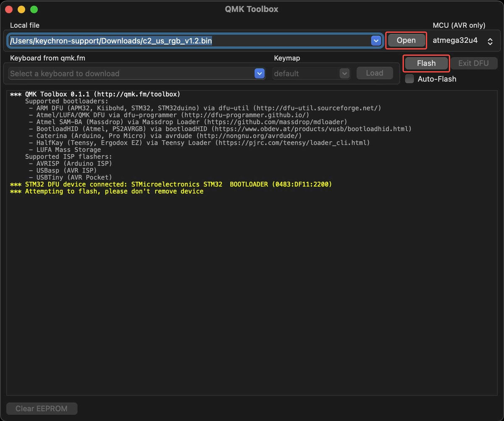
Task: Expand the keyboard download dropdown arrow
Action: click(x=259, y=74)
